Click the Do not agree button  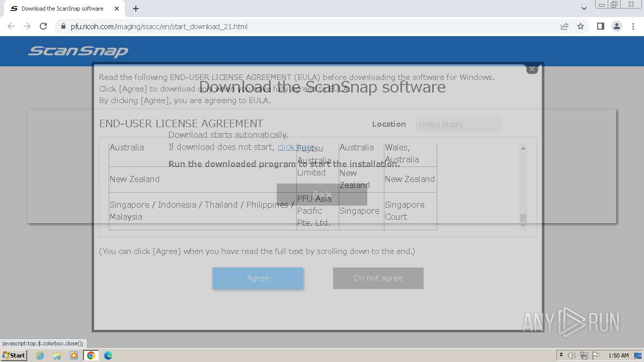(x=378, y=278)
